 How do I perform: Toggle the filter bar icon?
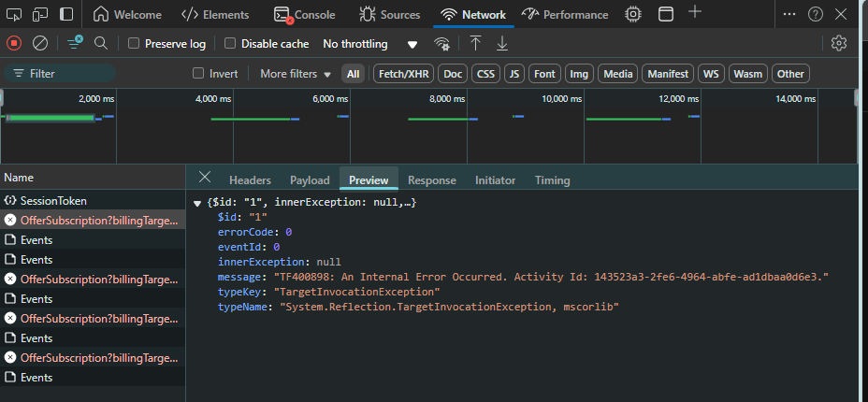pyautogui.click(x=75, y=43)
